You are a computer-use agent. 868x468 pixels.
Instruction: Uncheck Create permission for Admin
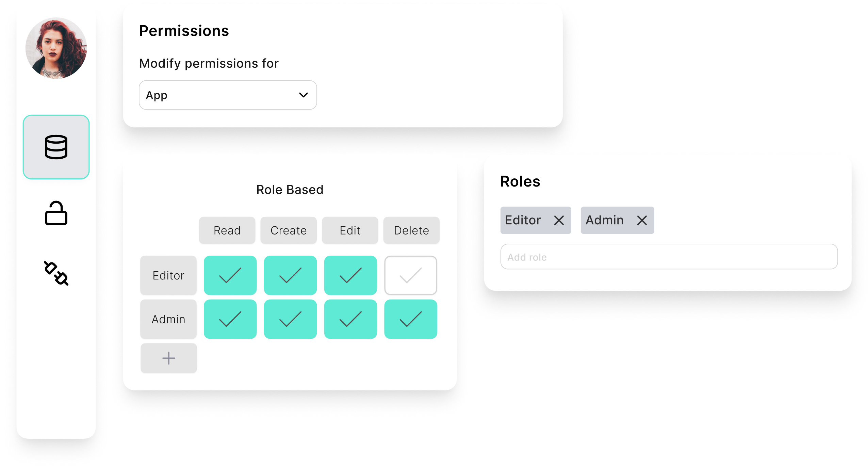pos(290,319)
